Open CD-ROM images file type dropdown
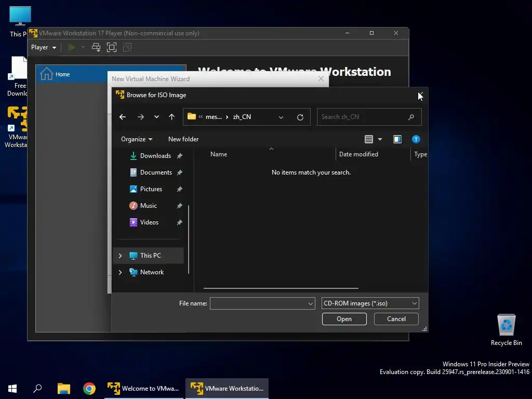This screenshot has height=399, width=532. pos(370,303)
